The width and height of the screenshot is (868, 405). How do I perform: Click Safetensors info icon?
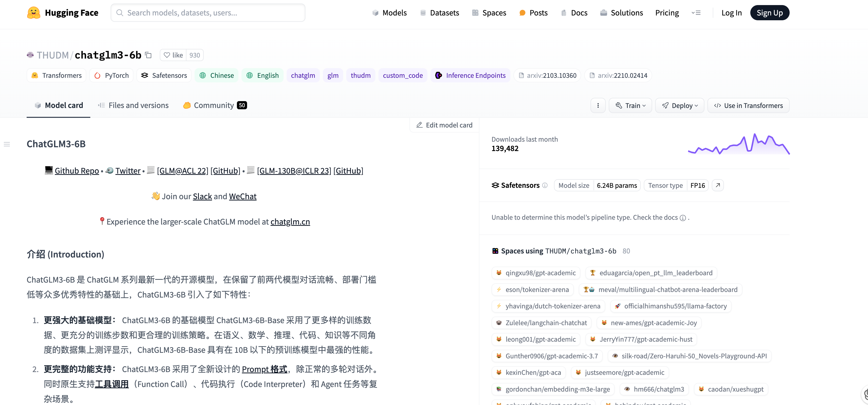[545, 185]
